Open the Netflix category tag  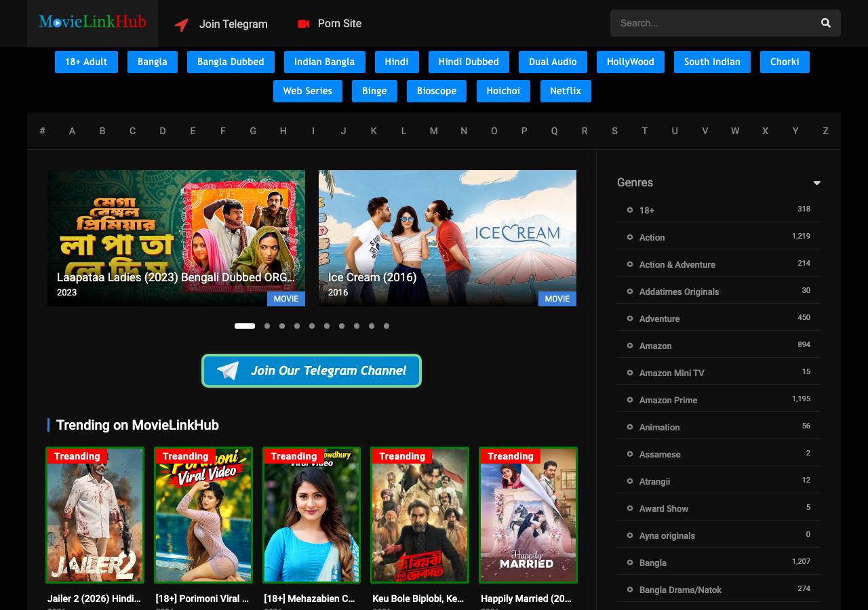pos(566,91)
